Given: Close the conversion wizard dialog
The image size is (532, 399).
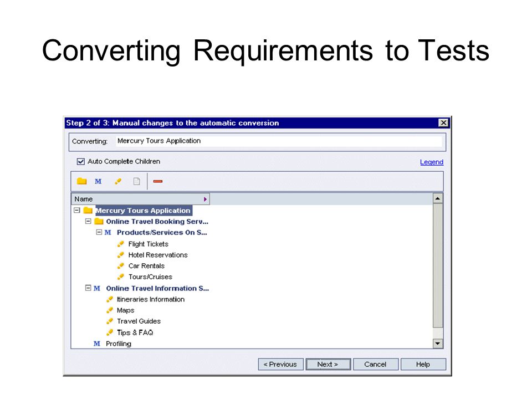Looking at the screenshot, I should (443, 123).
